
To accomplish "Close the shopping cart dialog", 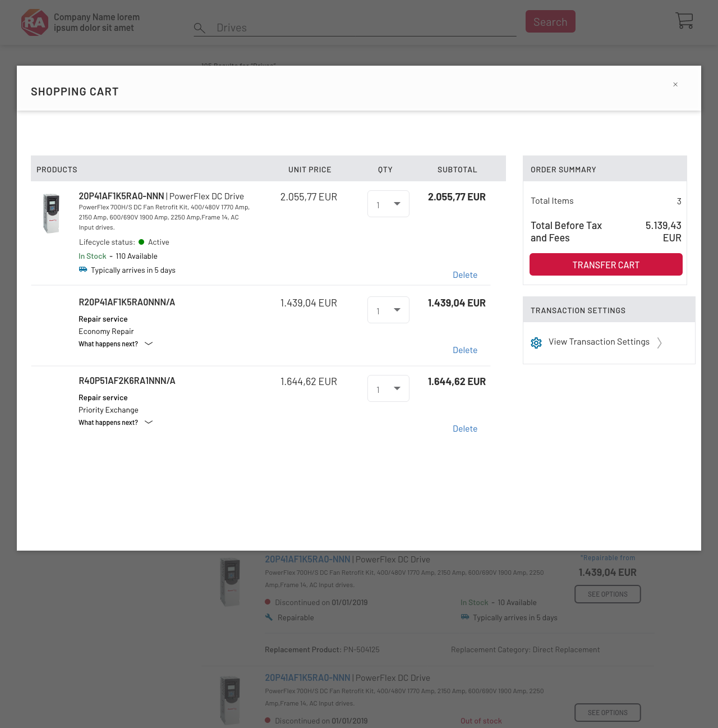I will click(675, 84).
